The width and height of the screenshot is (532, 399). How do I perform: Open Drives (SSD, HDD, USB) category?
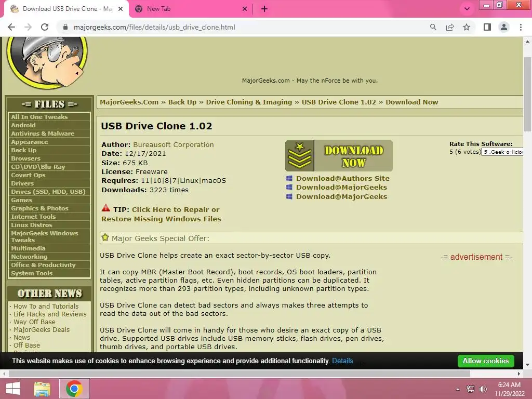click(x=48, y=192)
